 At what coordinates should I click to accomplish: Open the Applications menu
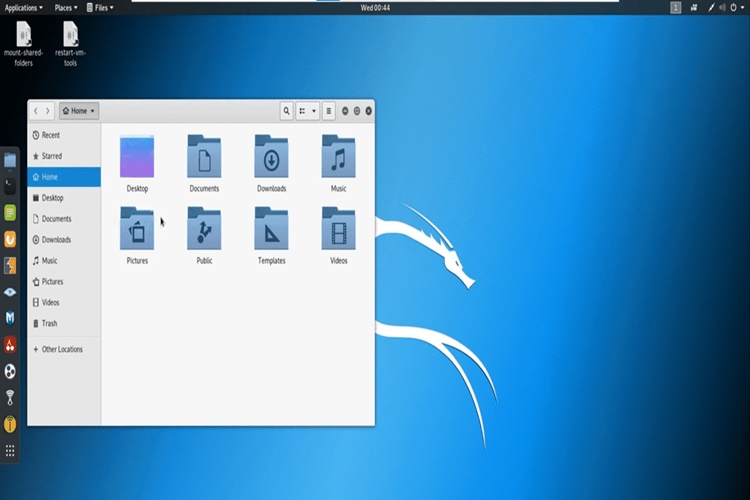click(23, 8)
